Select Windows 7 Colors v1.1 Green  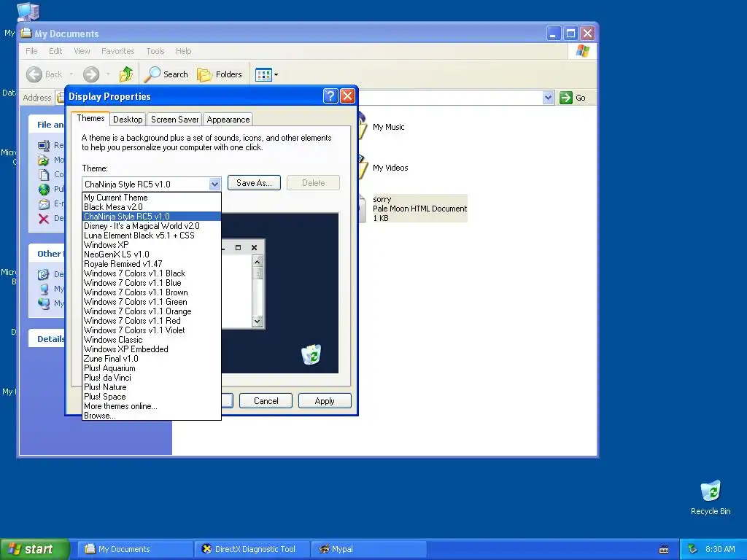(x=152, y=302)
